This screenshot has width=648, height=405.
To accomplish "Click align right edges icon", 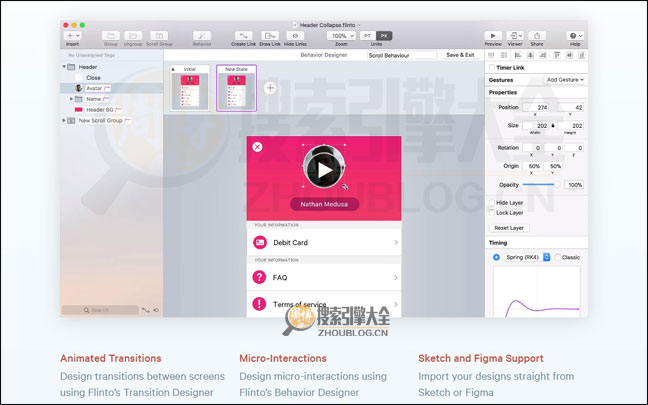I will click(543, 55).
